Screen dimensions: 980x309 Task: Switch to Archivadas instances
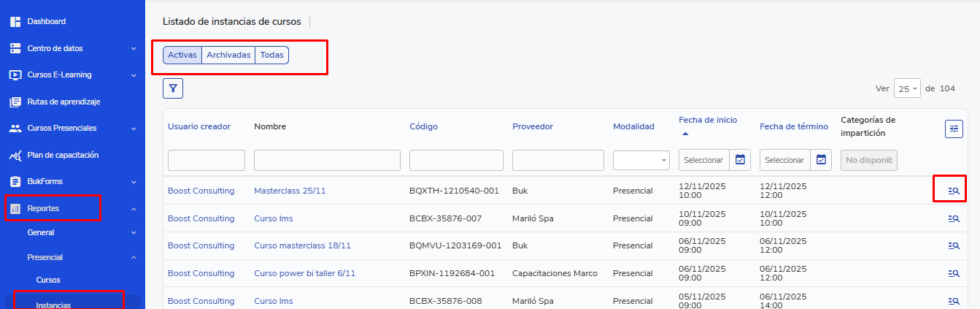(228, 56)
